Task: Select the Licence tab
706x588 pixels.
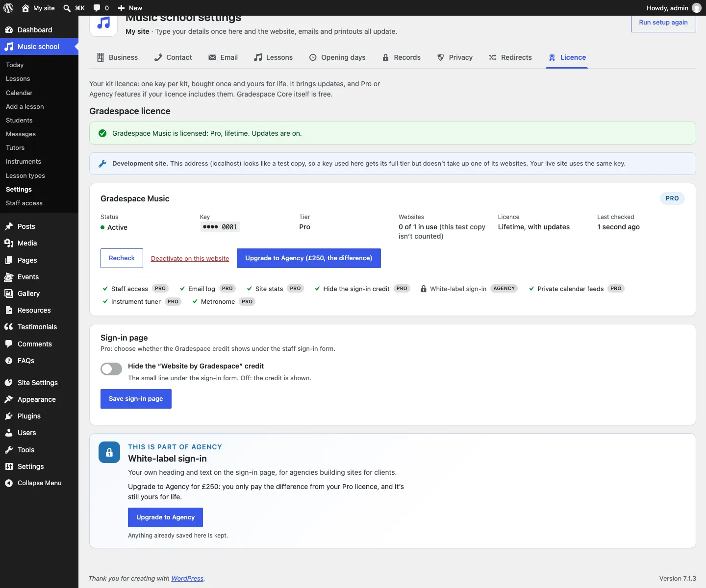Action: (x=567, y=57)
